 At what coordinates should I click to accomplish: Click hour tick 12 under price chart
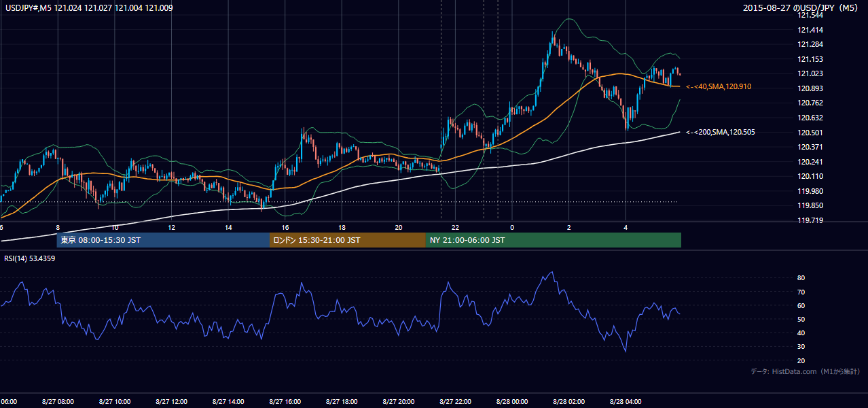pos(172,227)
